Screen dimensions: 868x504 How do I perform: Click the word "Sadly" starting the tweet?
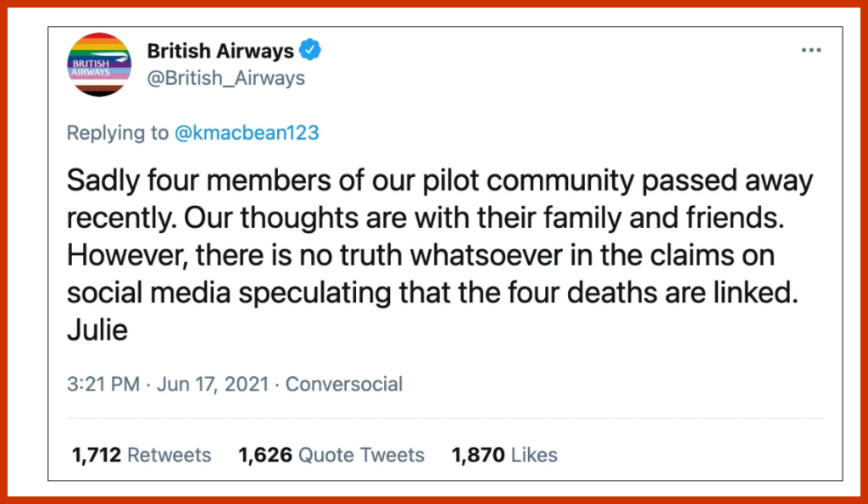click(x=102, y=181)
